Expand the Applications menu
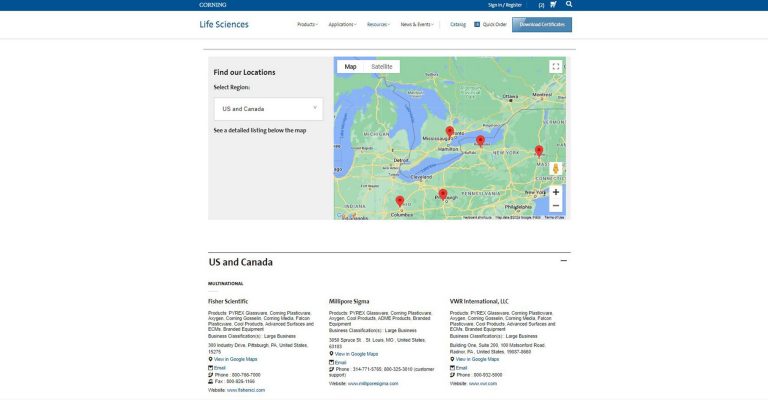Viewport: 768px width, 400px height. coord(342,24)
